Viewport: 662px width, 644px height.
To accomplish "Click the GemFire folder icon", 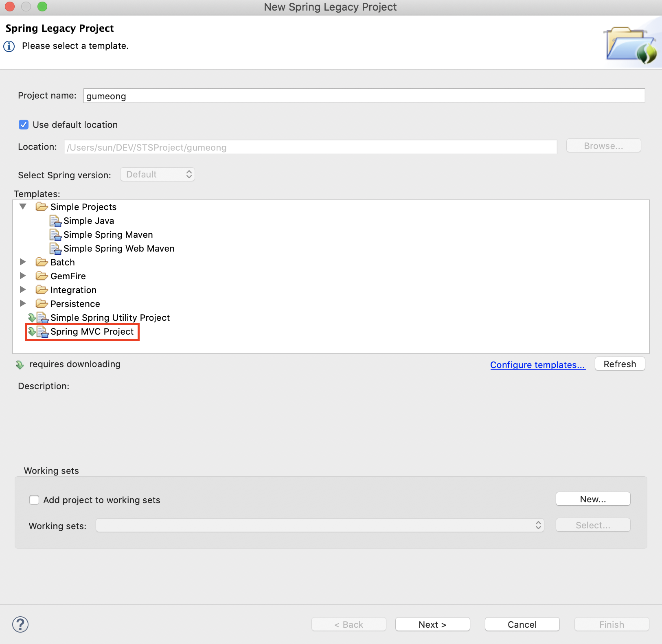I will point(42,276).
